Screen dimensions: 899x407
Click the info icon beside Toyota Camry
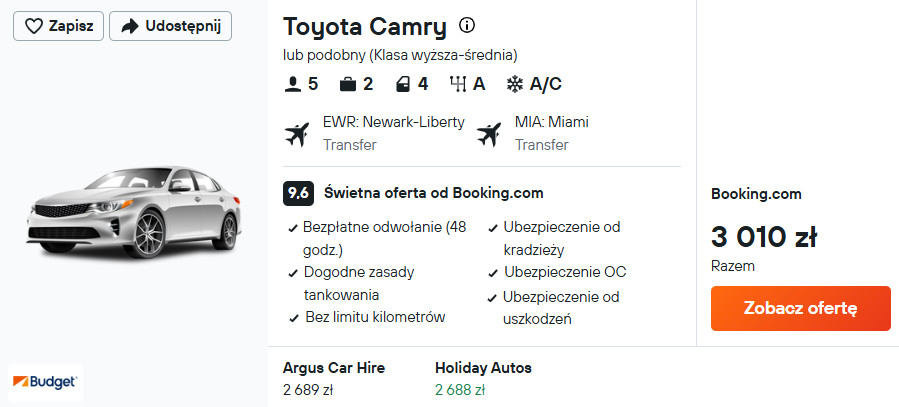(467, 25)
